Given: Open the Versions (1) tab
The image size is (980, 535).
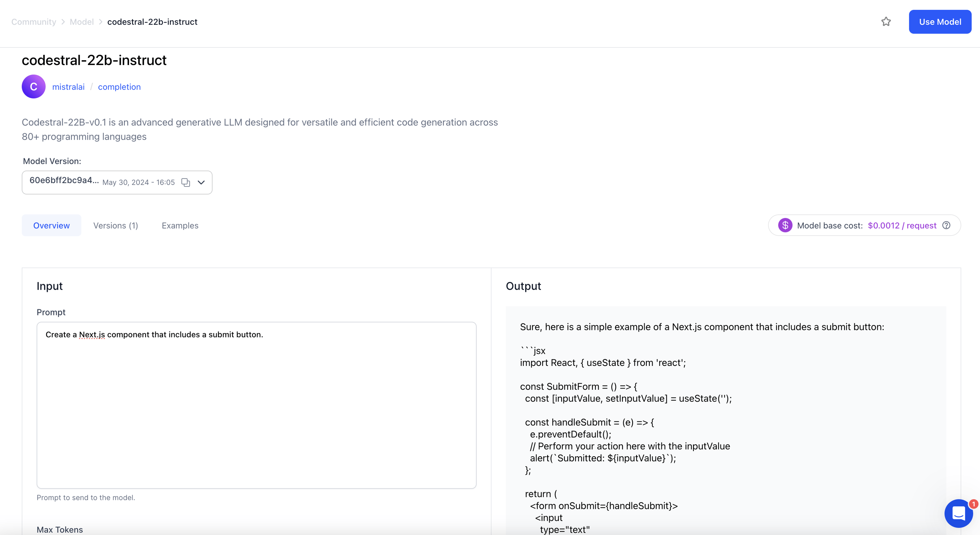Looking at the screenshot, I should [116, 225].
